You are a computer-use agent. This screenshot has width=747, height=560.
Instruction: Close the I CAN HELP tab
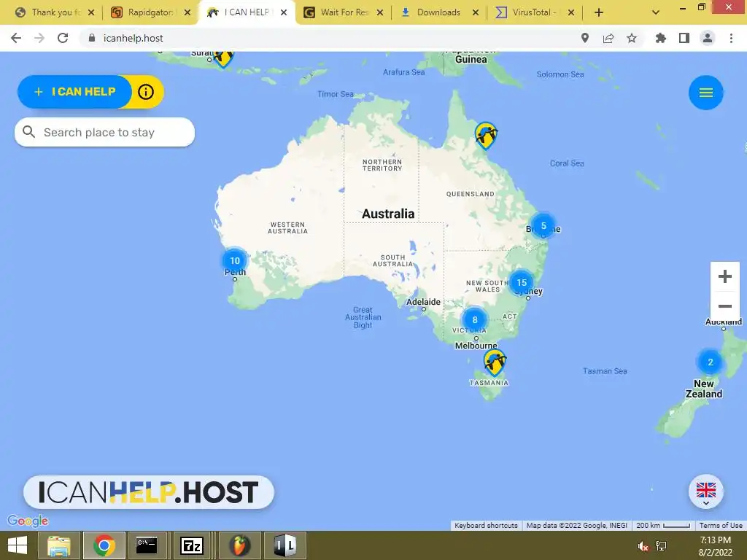(x=284, y=12)
